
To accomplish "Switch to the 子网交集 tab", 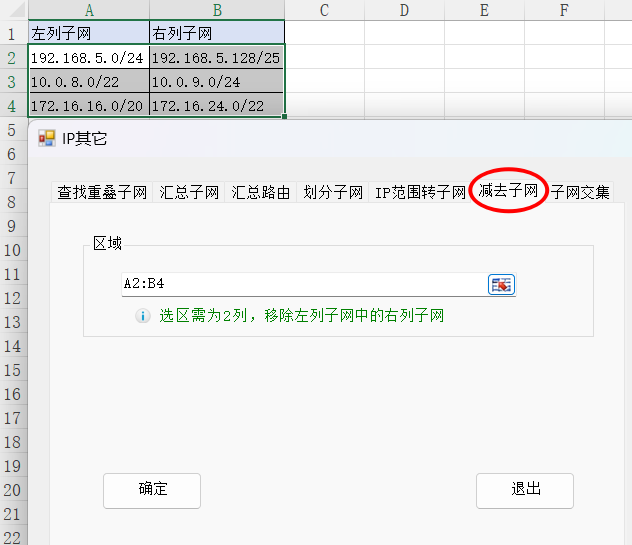I will tap(580, 192).
